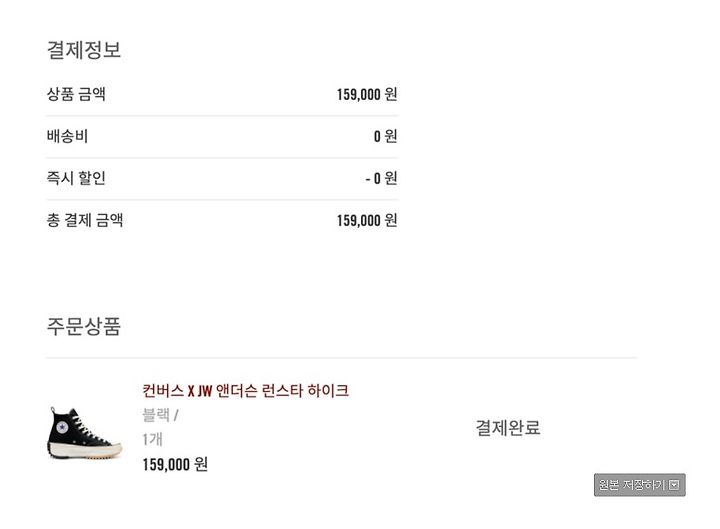Click the 159,000 원 price beneath the quantity
This screenshot has width=720, height=529.
click(x=175, y=464)
